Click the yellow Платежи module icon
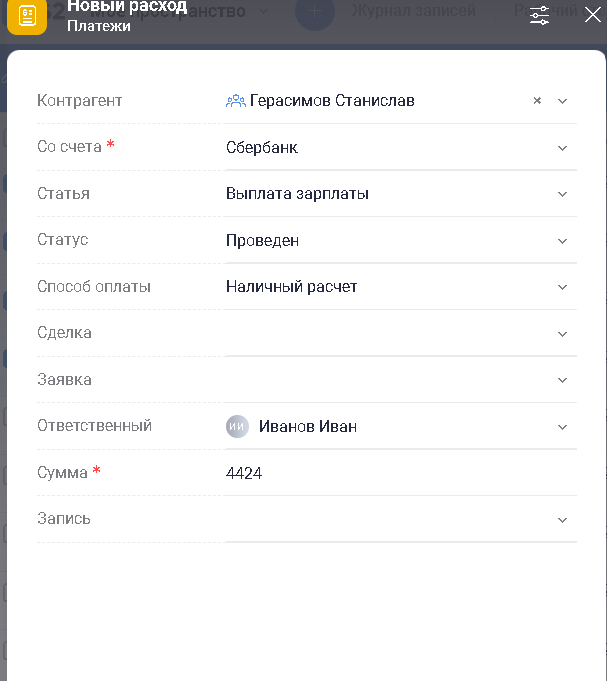The height and width of the screenshot is (681, 607). (x=27, y=16)
